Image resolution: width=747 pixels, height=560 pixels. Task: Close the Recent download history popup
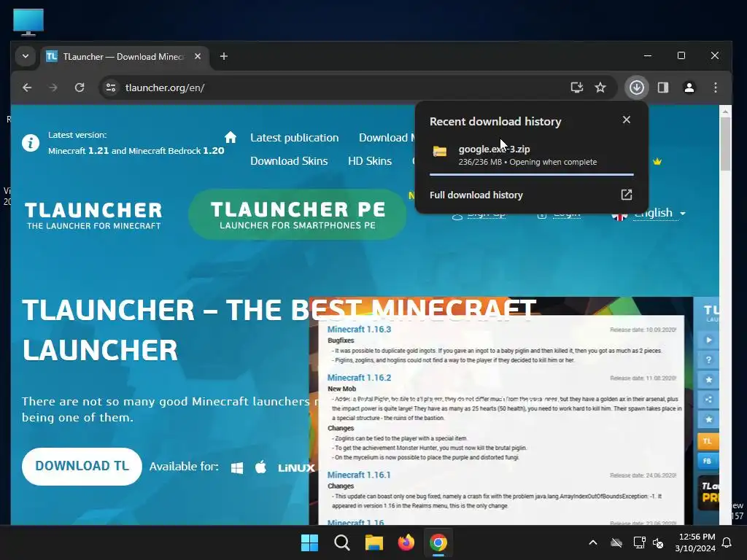[627, 120]
